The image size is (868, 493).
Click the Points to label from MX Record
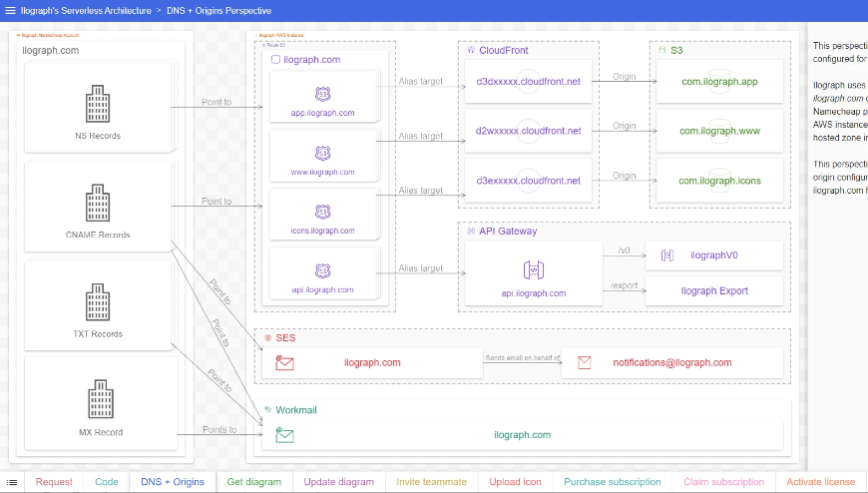(219, 430)
